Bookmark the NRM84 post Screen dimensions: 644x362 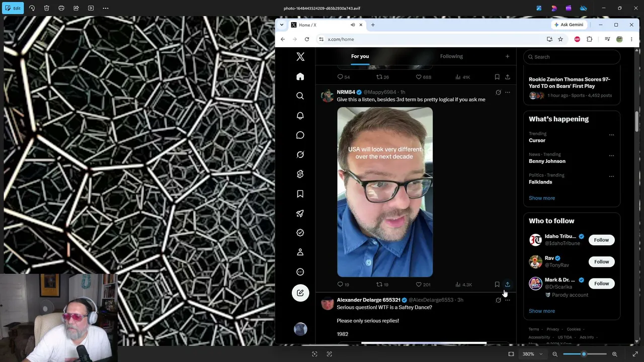(x=497, y=285)
